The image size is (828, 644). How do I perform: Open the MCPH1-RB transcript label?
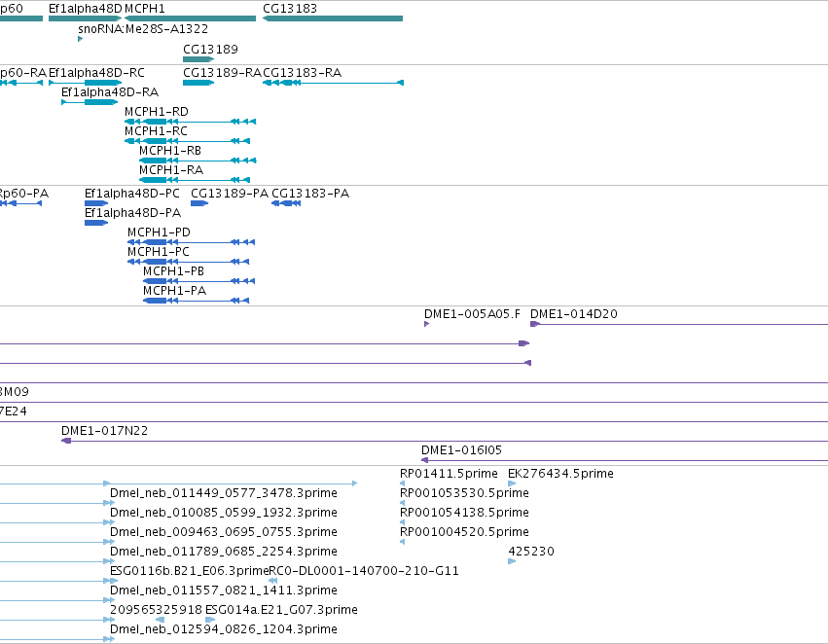[170, 151]
